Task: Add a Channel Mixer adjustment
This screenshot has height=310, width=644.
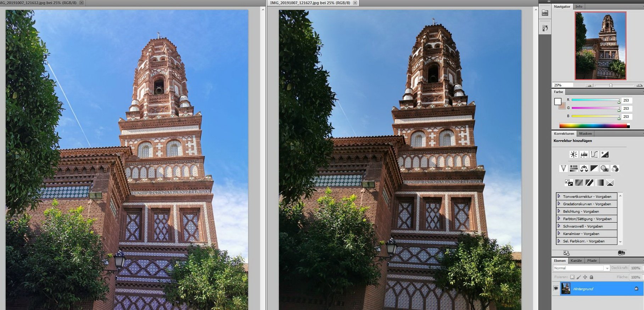Action: coord(615,168)
